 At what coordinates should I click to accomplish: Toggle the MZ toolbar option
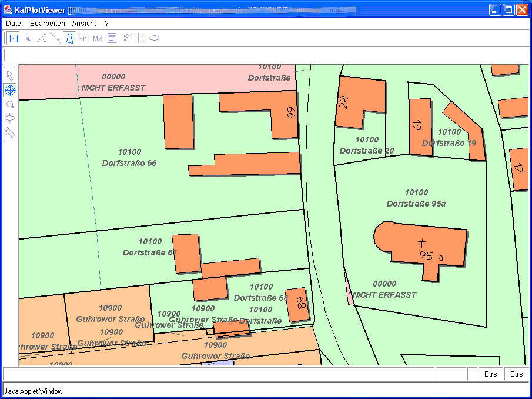coord(98,39)
